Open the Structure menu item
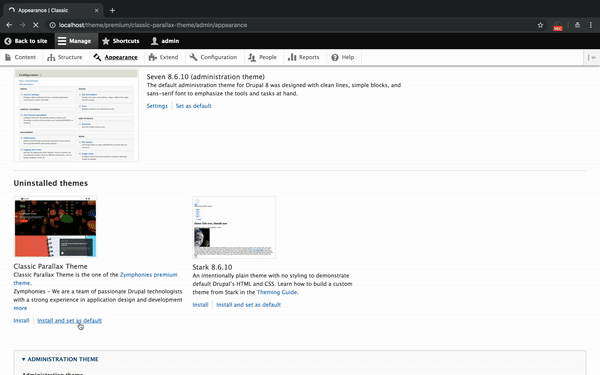 pos(65,57)
